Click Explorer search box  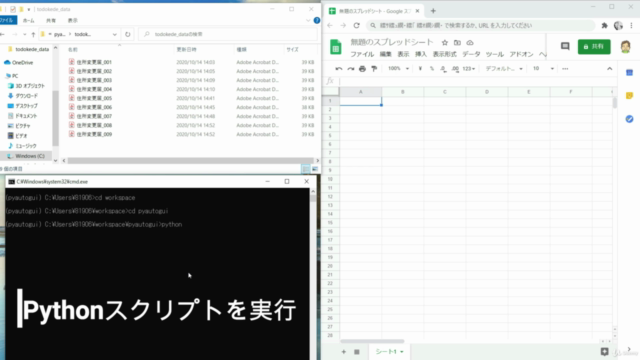[228, 34]
